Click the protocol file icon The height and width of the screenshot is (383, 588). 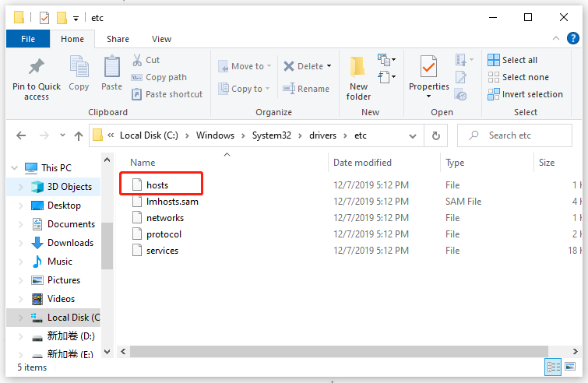pos(137,234)
